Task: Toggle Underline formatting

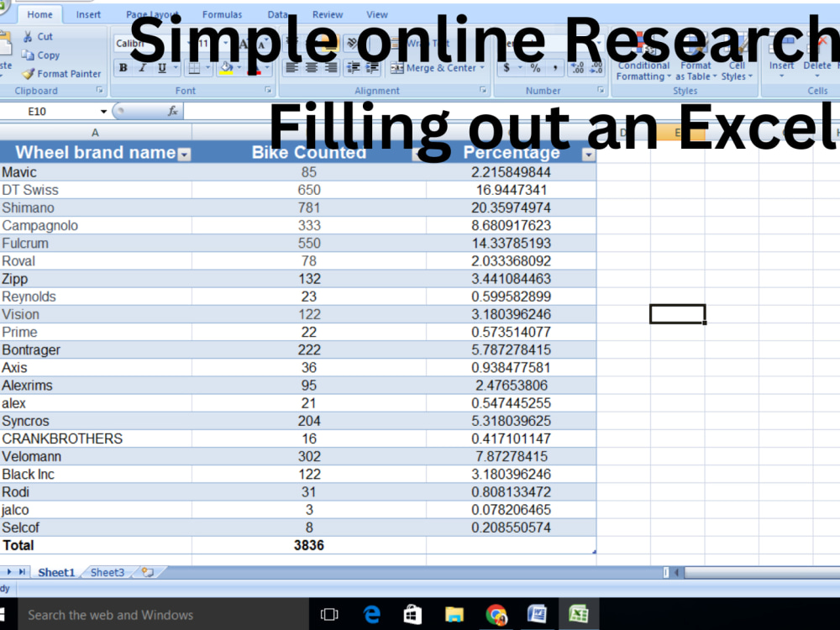Action: click(161, 68)
